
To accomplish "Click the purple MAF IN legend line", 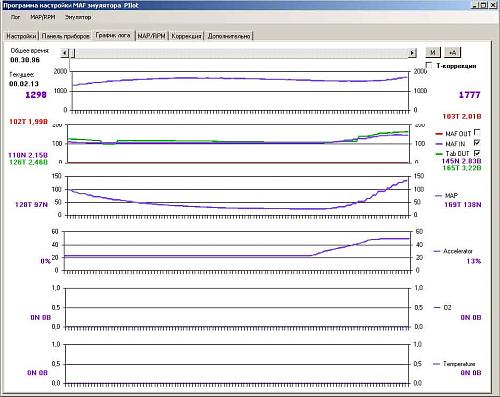I will coord(439,144).
